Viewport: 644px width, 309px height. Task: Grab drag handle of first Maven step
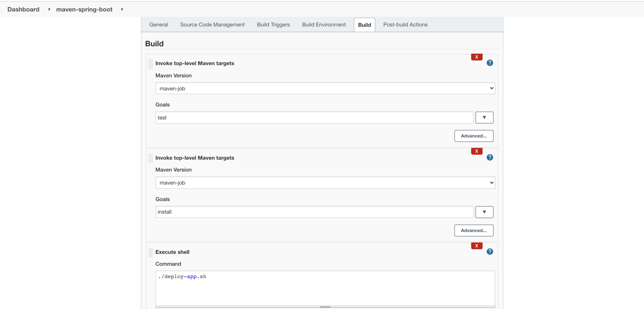pyautogui.click(x=150, y=64)
